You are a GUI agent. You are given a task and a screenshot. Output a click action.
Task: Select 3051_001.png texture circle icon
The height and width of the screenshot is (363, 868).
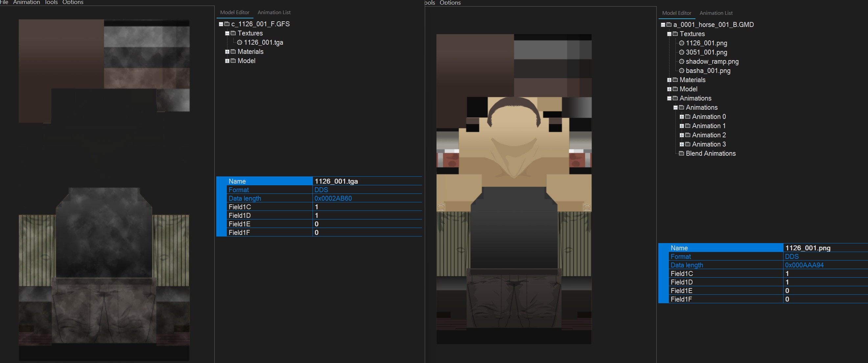682,52
